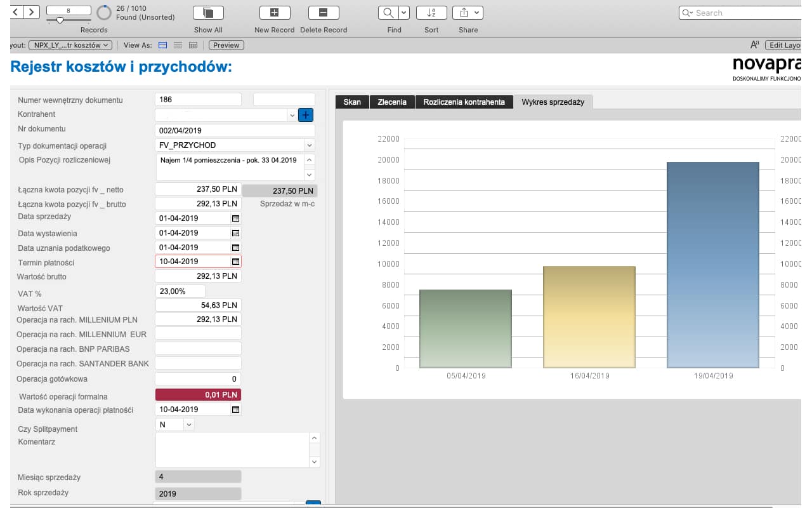The image size is (812, 508).
Task: Open the Rozliczenia kontrahenta tab
Action: (x=464, y=102)
